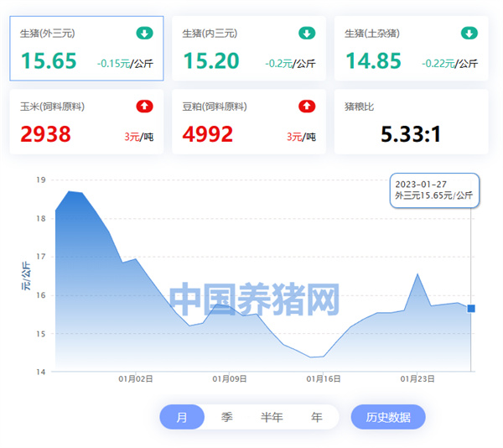This screenshot has width=503, height=448.
Task: Click the 01月16日 axis date label
Action: (x=324, y=379)
